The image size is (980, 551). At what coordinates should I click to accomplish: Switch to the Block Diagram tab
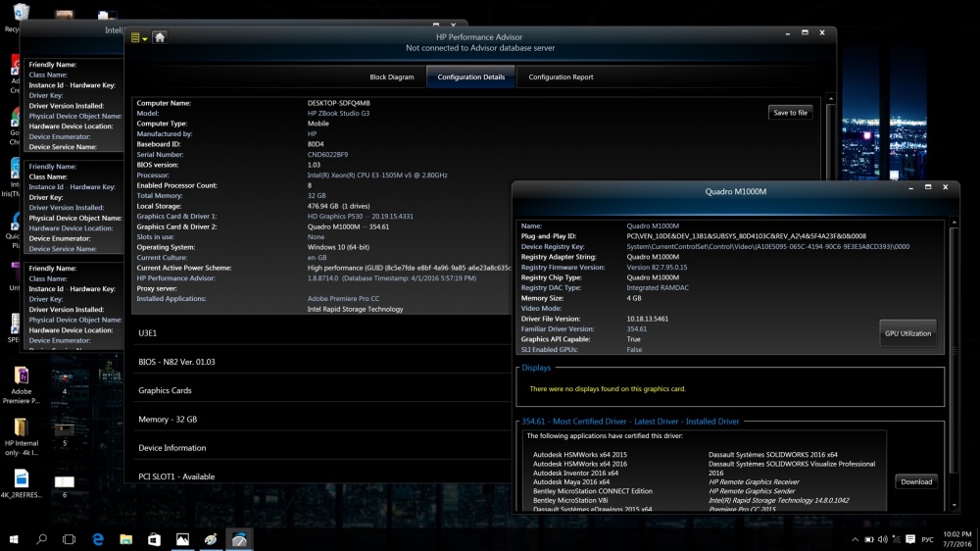[x=391, y=76]
